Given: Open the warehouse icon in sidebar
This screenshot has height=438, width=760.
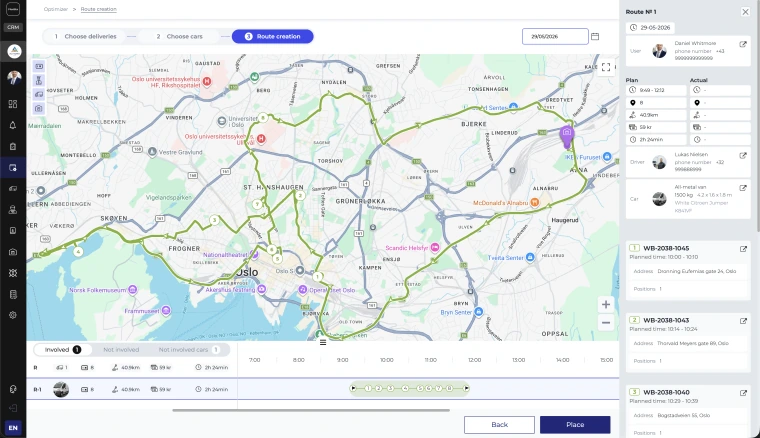Looking at the screenshot, I should point(13,252).
